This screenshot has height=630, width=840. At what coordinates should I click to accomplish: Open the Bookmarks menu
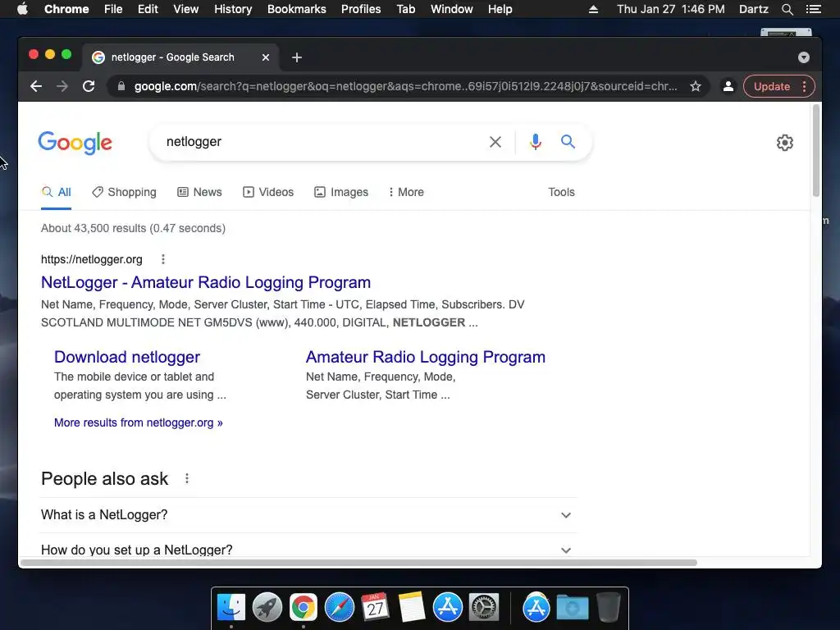[x=297, y=9]
